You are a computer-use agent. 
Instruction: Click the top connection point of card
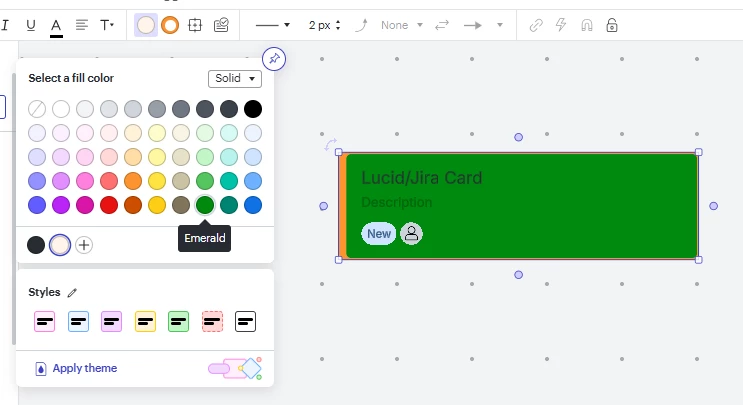[518, 137]
